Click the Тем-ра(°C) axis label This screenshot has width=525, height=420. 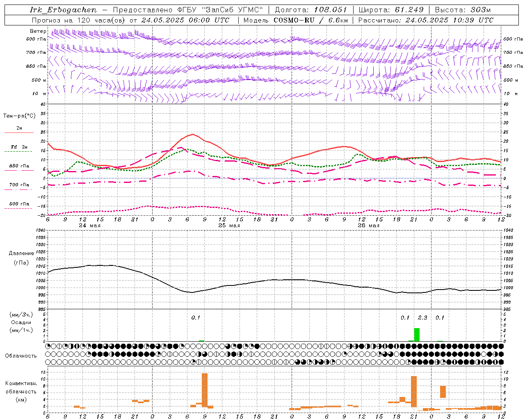[19, 116]
